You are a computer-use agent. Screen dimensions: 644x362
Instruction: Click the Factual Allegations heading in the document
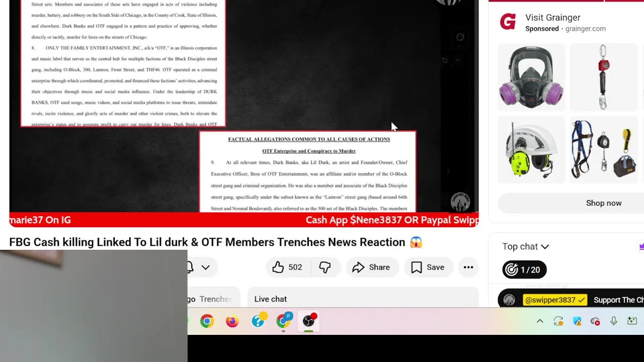pos(309,139)
